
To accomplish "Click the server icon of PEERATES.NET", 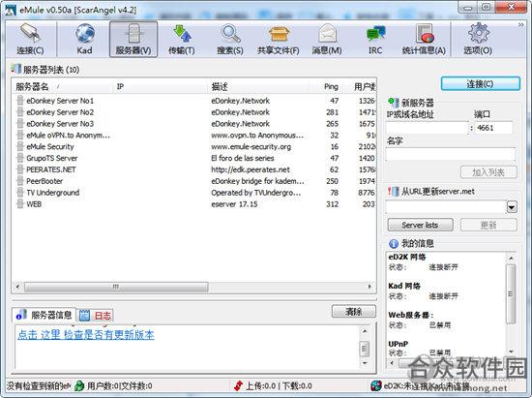I will (20, 169).
